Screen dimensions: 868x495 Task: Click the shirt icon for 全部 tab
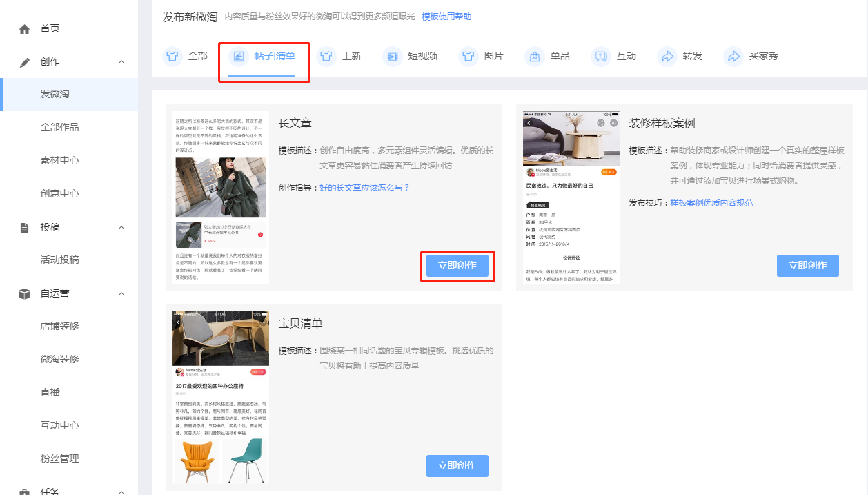point(172,57)
